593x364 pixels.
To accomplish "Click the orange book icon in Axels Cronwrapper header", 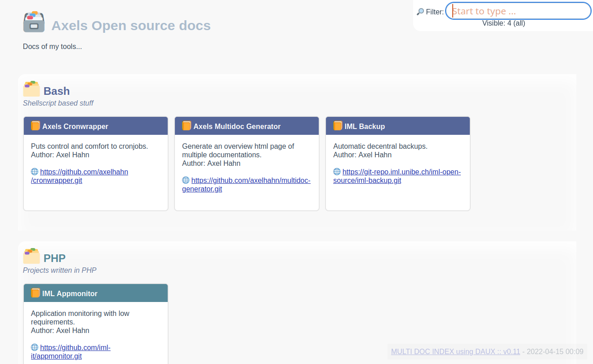I will 36,126.
